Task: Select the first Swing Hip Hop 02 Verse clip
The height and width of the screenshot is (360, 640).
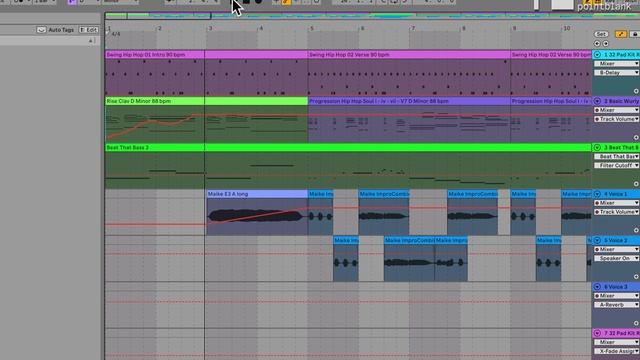Action: point(409,55)
